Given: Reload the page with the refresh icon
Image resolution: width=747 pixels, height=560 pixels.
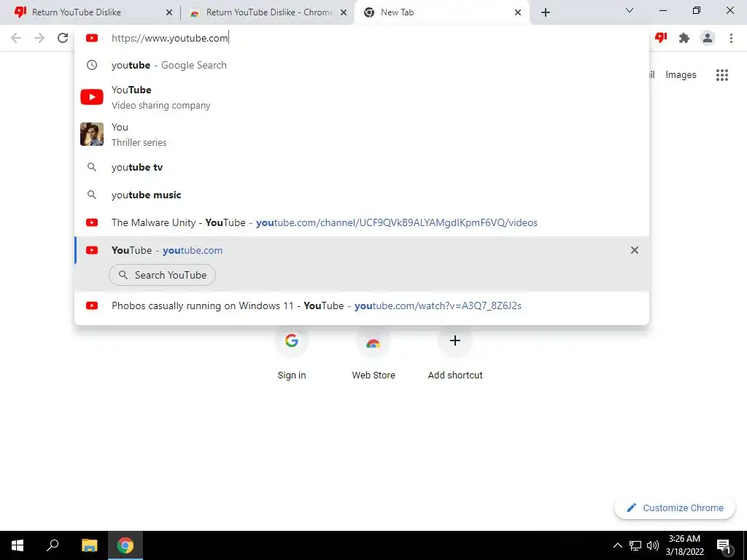Looking at the screenshot, I should [x=63, y=38].
